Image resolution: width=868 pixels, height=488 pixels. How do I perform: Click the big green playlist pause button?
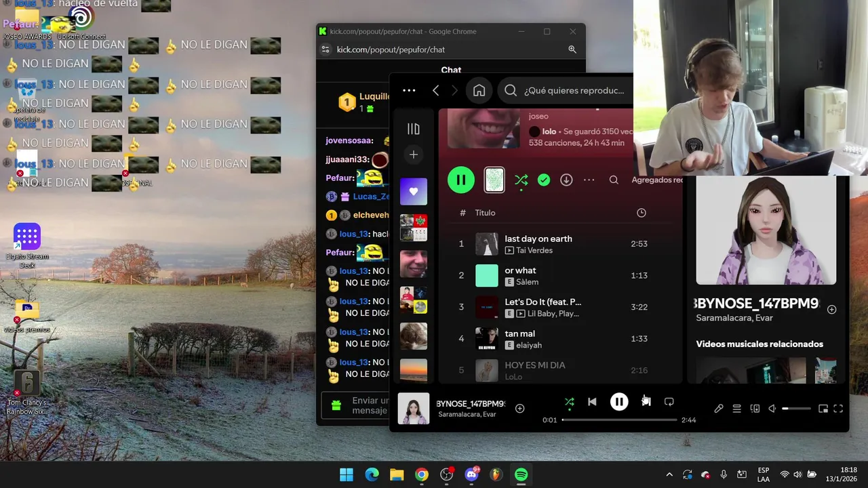click(x=461, y=180)
